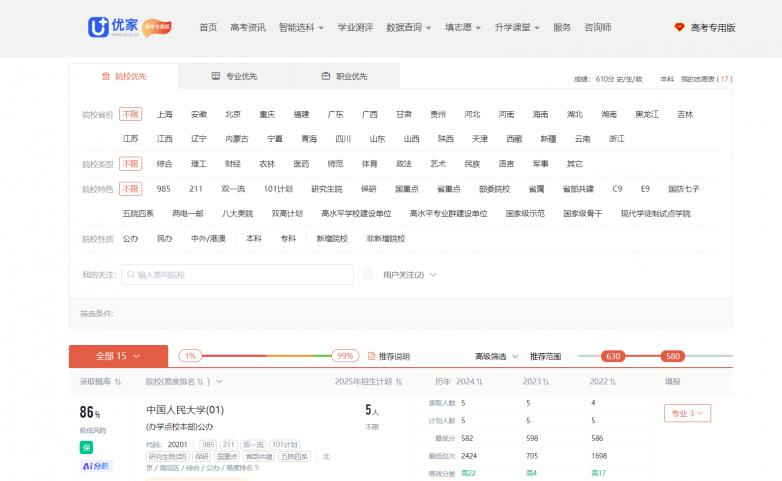Switch to the 专业优先 tab
This screenshot has height=481, width=782.
coord(234,76)
